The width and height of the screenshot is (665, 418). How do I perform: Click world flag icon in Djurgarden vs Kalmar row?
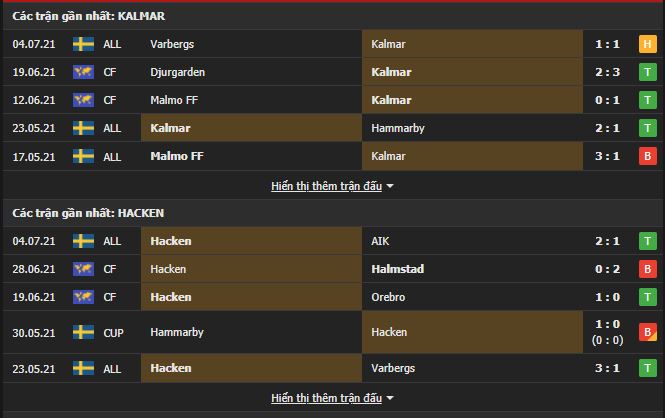tap(83, 72)
